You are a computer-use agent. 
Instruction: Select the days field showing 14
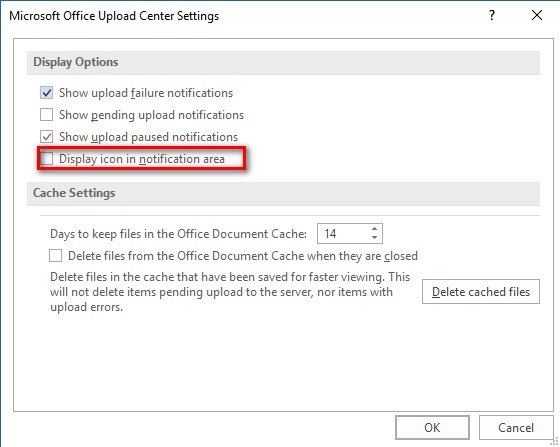350,234
